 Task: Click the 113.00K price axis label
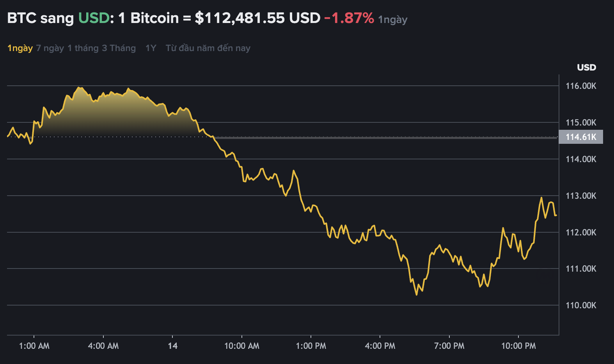pyautogui.click(x=581, y=196)
